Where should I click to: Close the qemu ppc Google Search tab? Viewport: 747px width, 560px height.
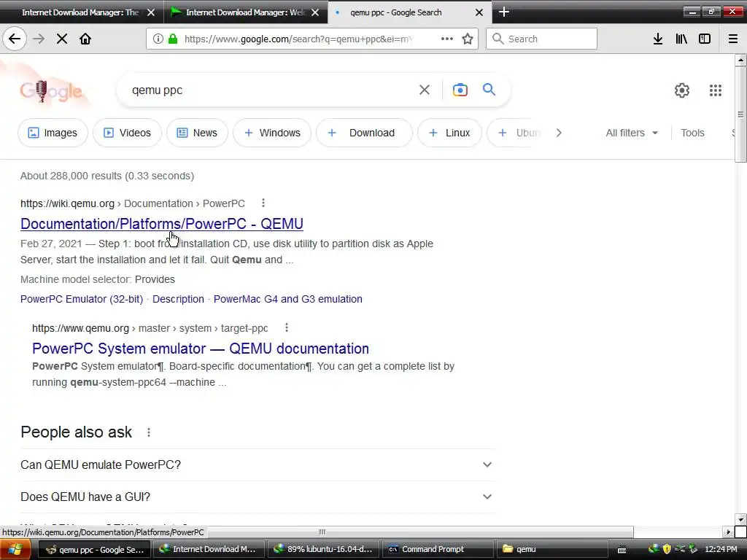click(479, 12)
